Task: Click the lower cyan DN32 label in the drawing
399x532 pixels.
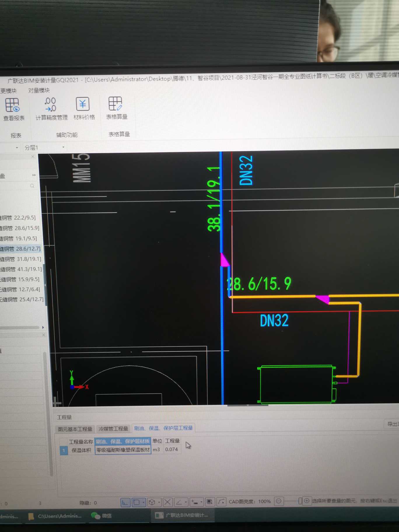Action: pos(274,320)
